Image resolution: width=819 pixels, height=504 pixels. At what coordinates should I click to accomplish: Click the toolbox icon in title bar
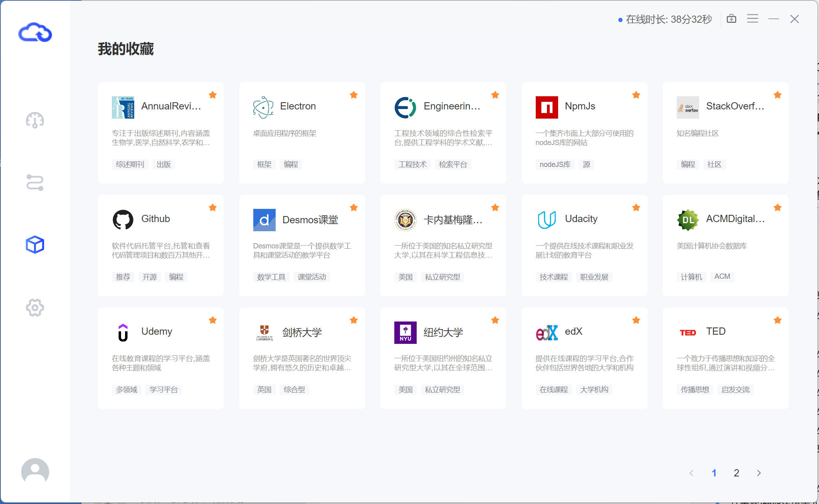click(732, 19)
